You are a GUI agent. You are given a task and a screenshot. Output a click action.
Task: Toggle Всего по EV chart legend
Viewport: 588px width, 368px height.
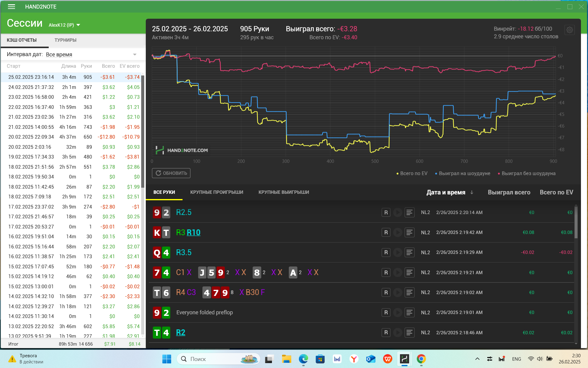point(412,174)
